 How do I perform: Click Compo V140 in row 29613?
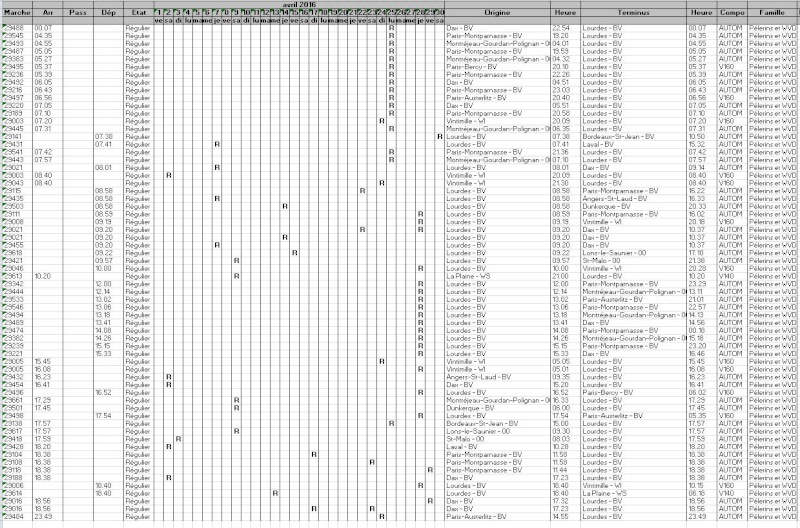pos(726,276)
